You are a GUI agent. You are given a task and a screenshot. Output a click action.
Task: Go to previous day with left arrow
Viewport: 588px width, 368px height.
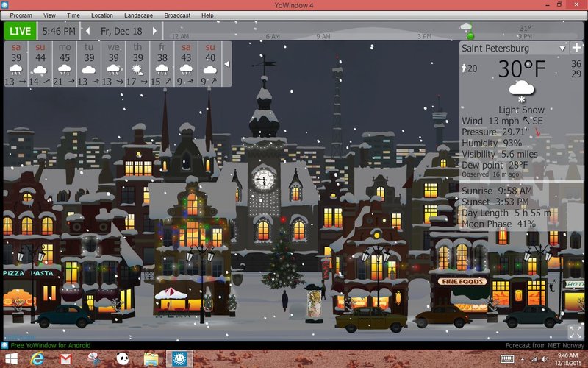[88, 31]
